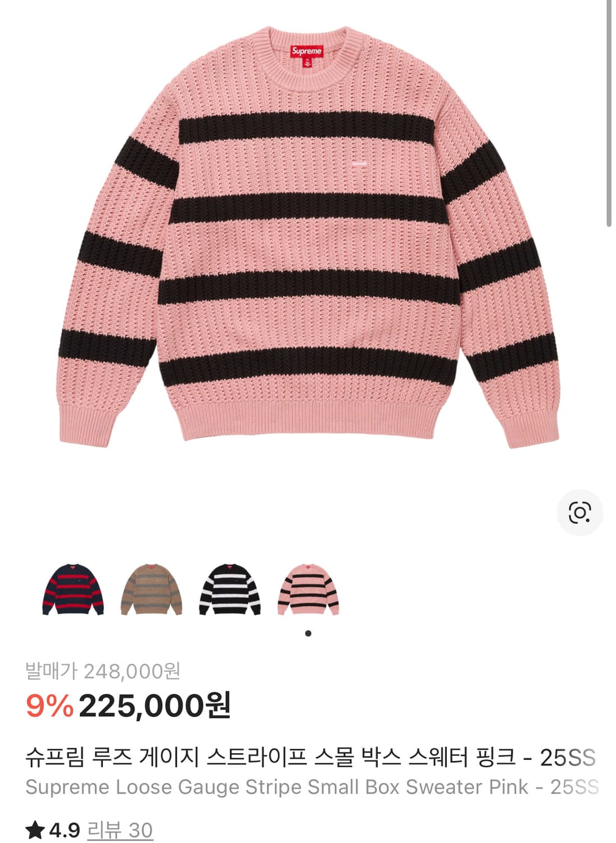Open the image search lens icon
616x843 pixels.
pyautogui.click(x=579, y=513)
